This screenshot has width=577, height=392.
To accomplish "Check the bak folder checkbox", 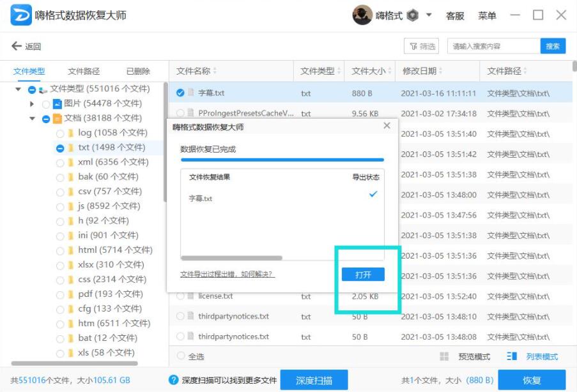I will click(x=60, y=177).
